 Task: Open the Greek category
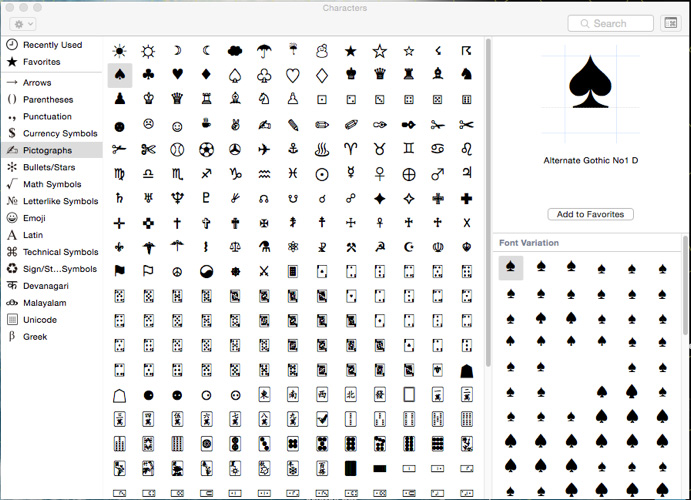(x=52, y=337)
